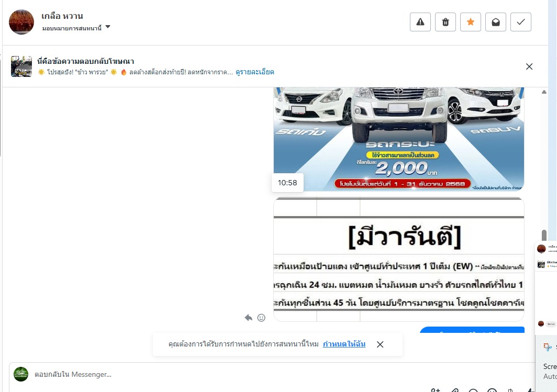The width and height of the screenshot is (557, 392).
Task: Open the เกลือ หวาน contact name
Action: coord(62,16)
